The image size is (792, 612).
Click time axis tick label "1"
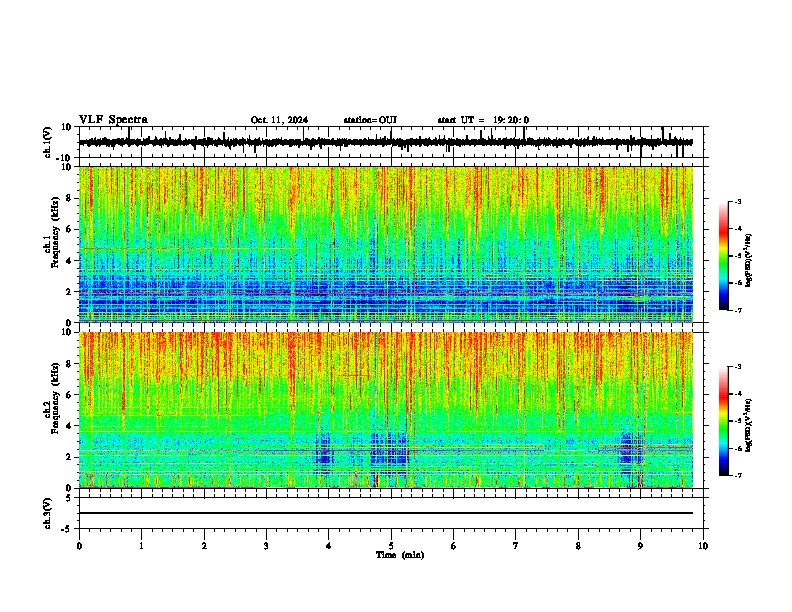141,546
